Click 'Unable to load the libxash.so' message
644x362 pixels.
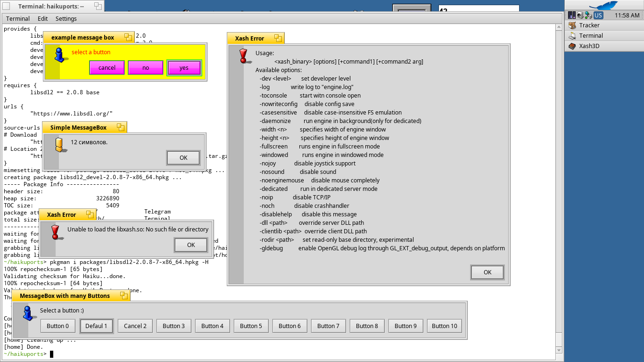click(138, 230)
